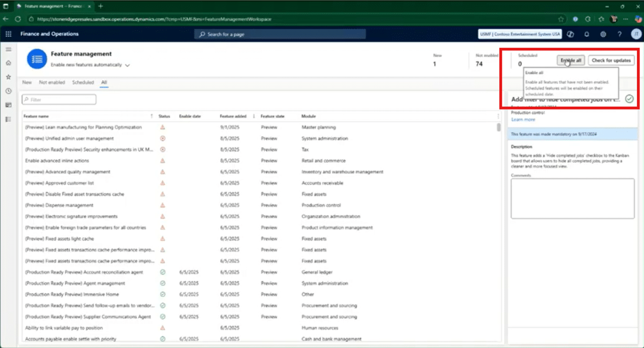Open settings gear in top bar

pos(603,34)
